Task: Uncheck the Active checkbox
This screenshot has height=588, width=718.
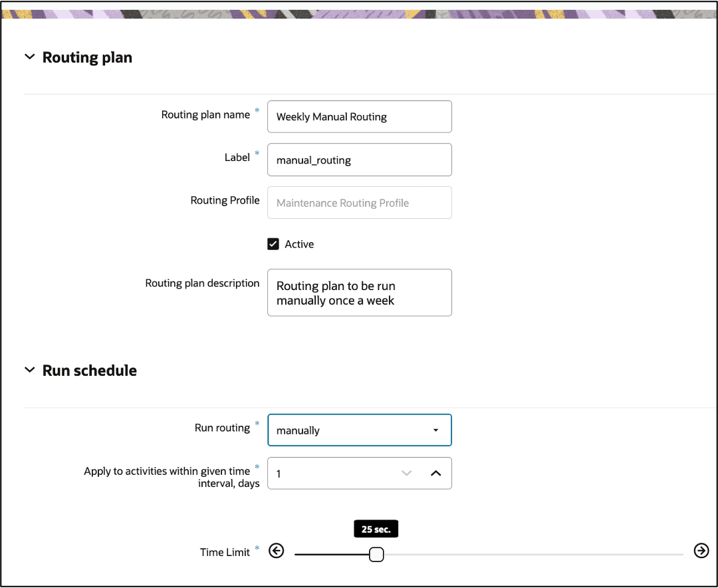Action: coord(273,244)
